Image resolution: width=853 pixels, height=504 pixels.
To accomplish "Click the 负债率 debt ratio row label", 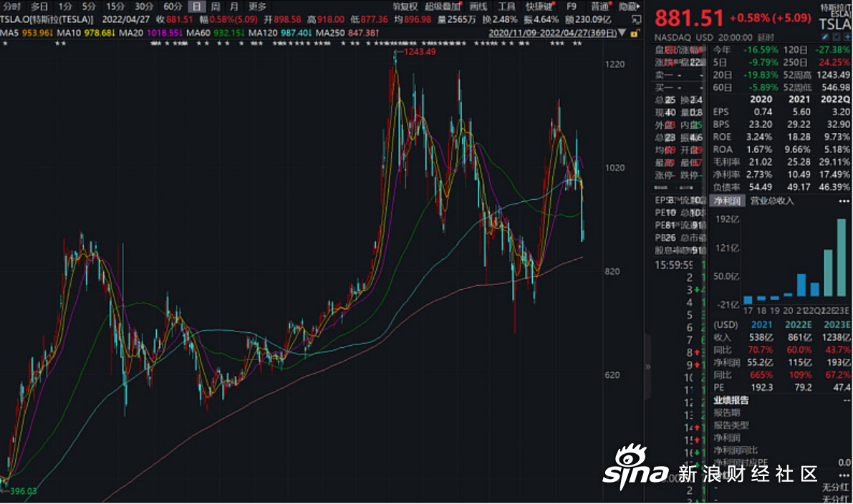I will click(x=726, y=186).
